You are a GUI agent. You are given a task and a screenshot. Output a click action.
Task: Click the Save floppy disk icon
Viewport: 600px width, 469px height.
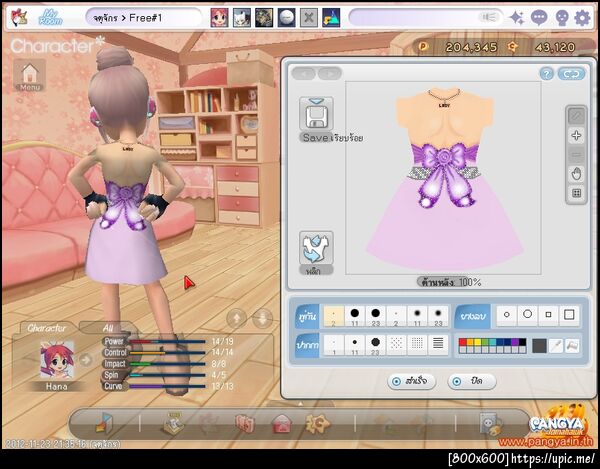tap(316, 114)
